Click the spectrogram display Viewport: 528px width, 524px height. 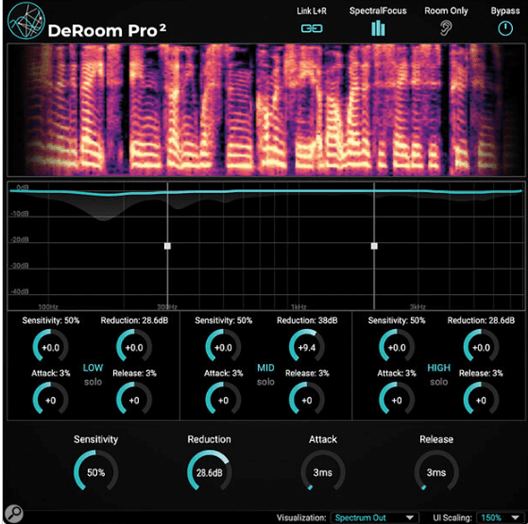(266, 110)
